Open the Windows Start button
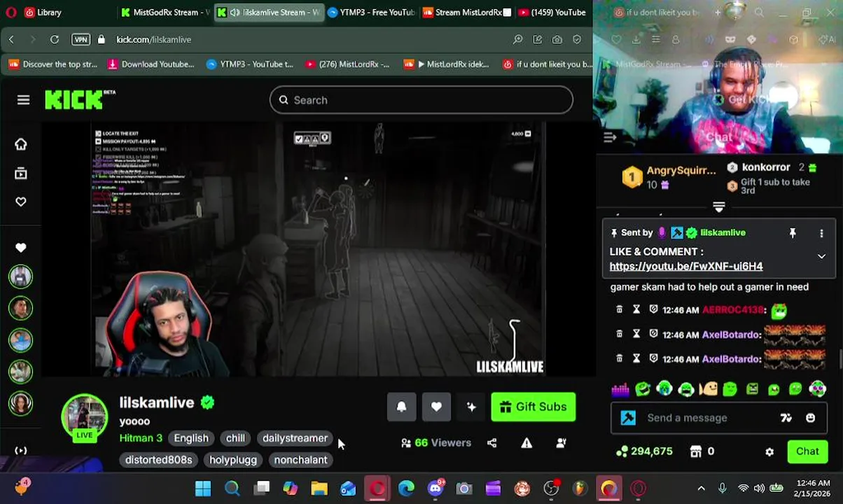The width and height of the screenshot is (843, 504). (203, 489)
